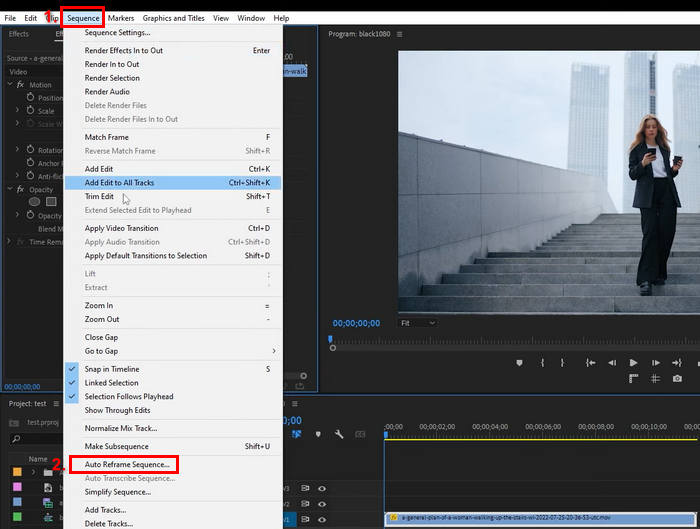
Task: Collapse the Opacity effect group
Action: click(x=10, y=189)
